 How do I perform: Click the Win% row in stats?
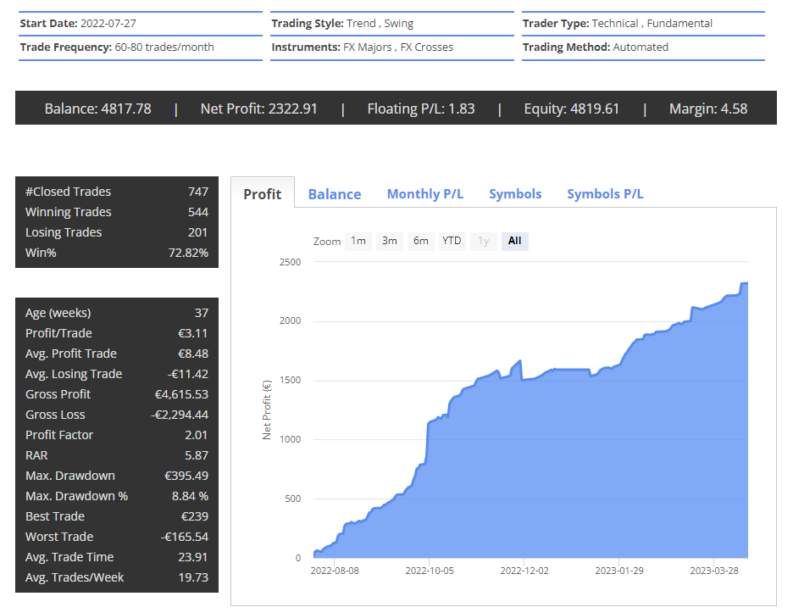[x=116, y=253]
